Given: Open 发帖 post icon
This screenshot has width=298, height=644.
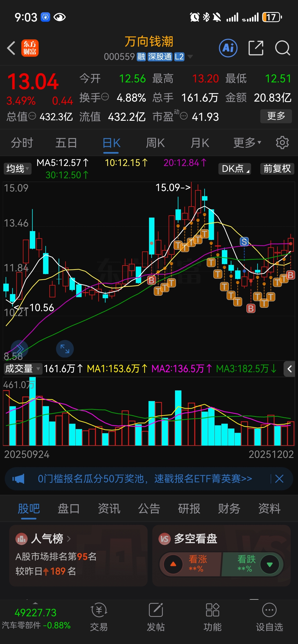Looking at the screenshot, I should [156, 617].
